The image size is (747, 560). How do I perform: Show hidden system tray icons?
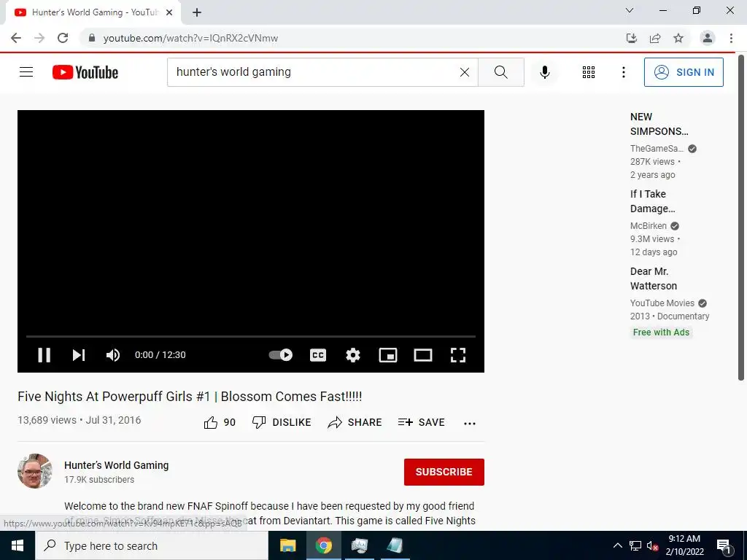(617, 545)
